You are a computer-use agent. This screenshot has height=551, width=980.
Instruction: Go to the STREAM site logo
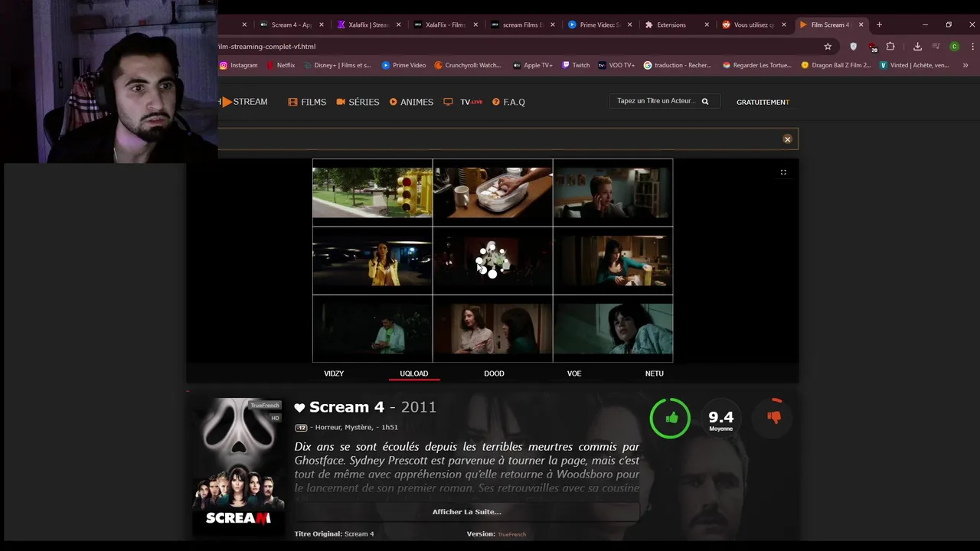coord(243,102)
